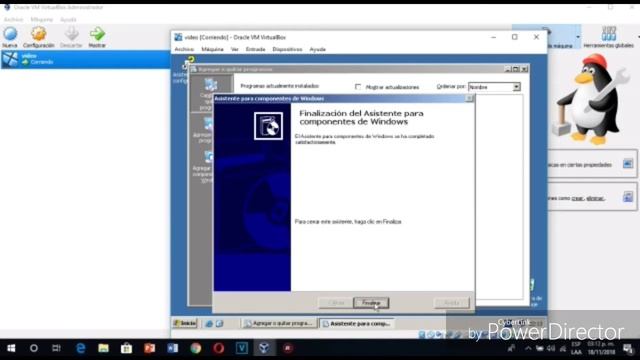Select the 'video' VM in the list
Viewport: 640px width, 360px height.
(x=85, y=59)
